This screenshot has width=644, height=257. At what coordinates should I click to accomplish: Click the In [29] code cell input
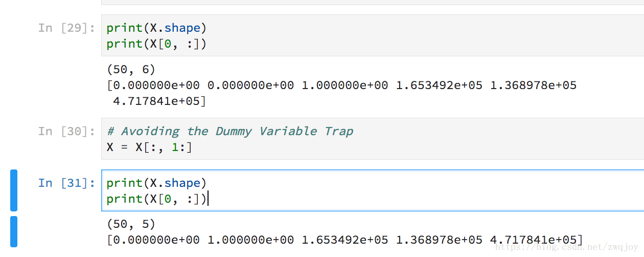[x=373, y=35]
